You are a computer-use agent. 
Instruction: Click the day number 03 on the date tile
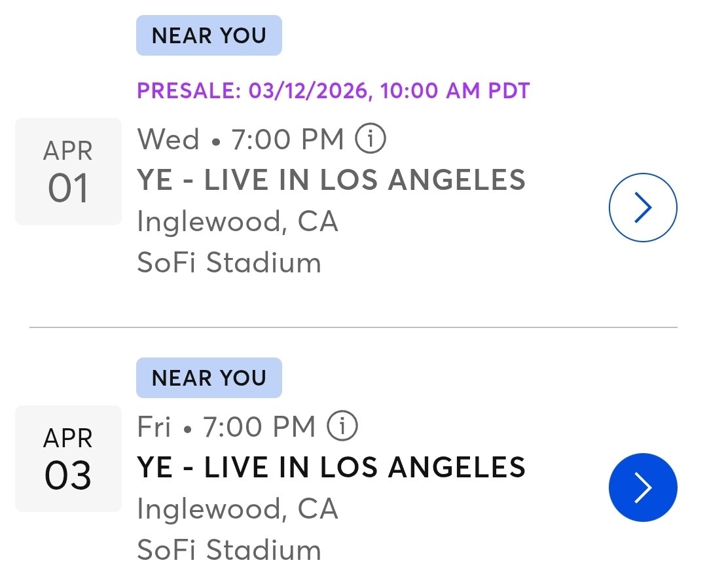click(68, 476)
